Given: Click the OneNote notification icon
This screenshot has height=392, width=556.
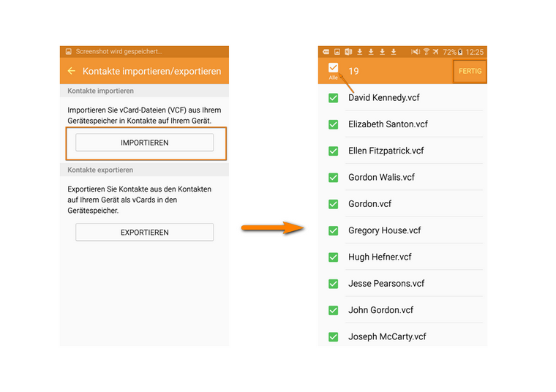Looking at the screenshot, I should [x=348, y=52].
